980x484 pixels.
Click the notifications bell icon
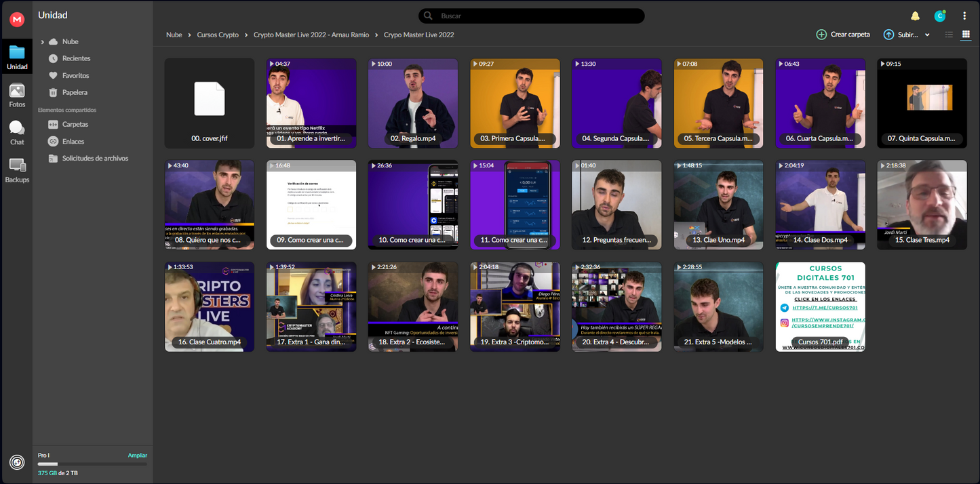pos(915,16)
